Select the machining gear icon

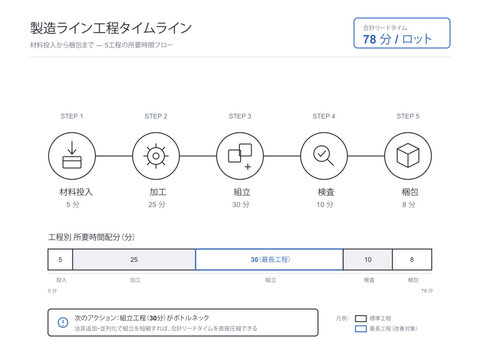click(156, 156)
